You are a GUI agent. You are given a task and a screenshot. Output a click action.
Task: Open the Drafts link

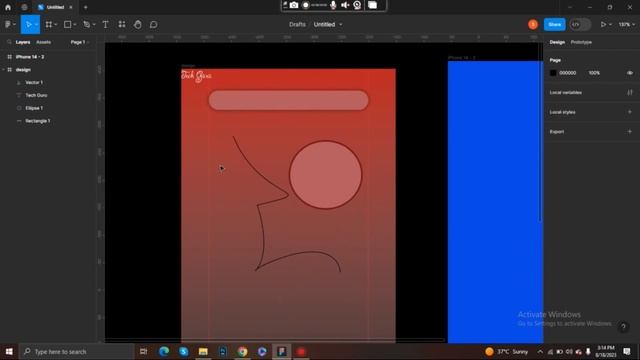click(297, 24)
